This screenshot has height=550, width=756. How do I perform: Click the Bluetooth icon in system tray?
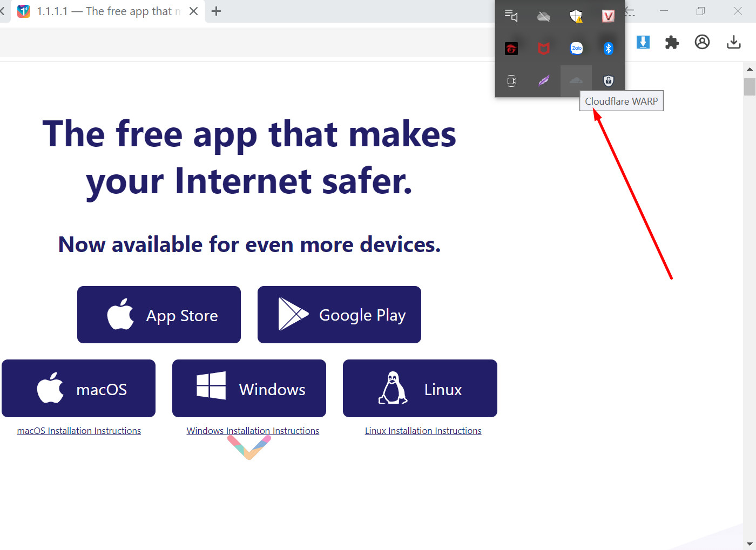pyautogui.click(x=608, y=49)
